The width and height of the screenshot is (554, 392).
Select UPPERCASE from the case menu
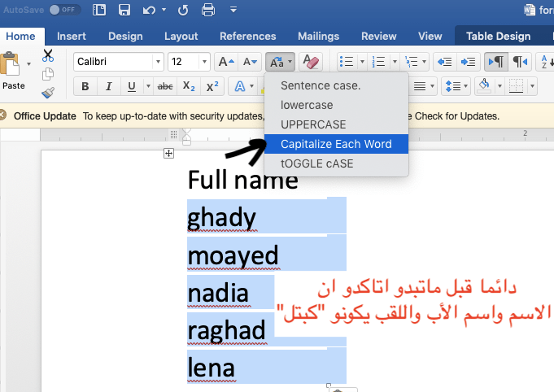[313, 124]
